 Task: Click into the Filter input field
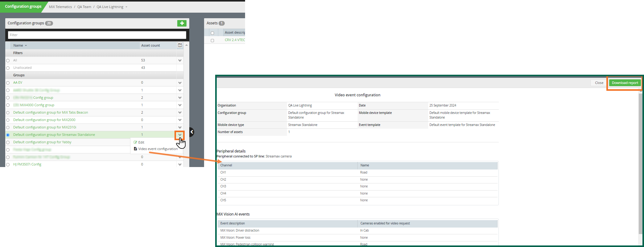pyautogui.click(x=97, y=35)
